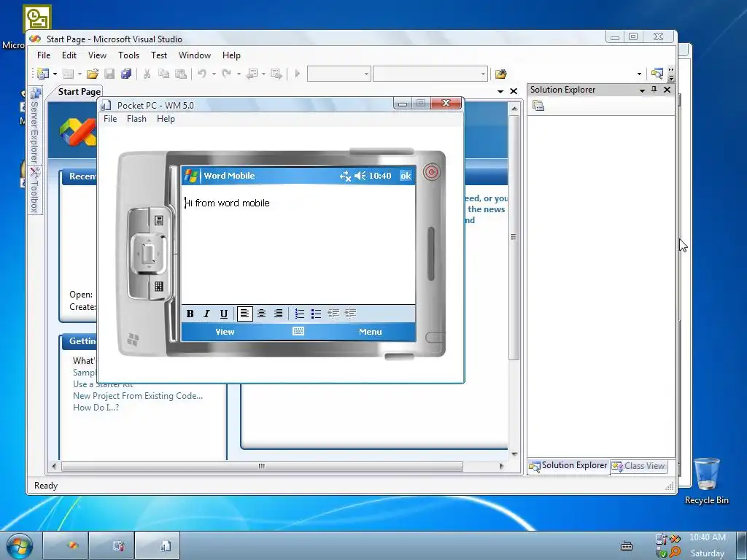Click How Do I...? link
The image size is (747, 560).
point(96,408)
